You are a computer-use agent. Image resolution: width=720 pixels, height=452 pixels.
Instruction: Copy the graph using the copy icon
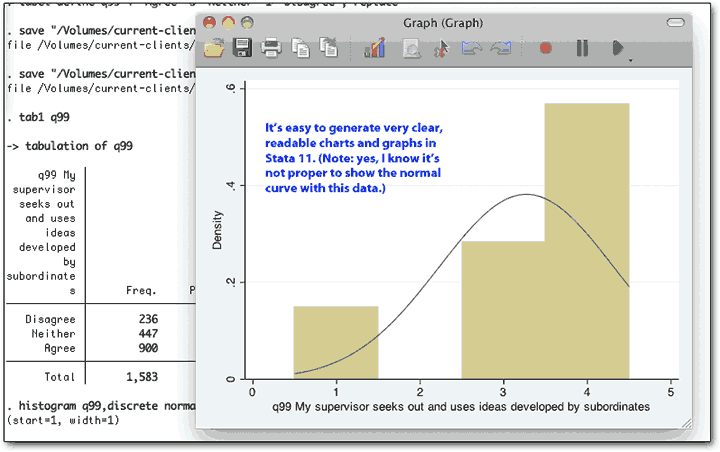coord(301,48)
